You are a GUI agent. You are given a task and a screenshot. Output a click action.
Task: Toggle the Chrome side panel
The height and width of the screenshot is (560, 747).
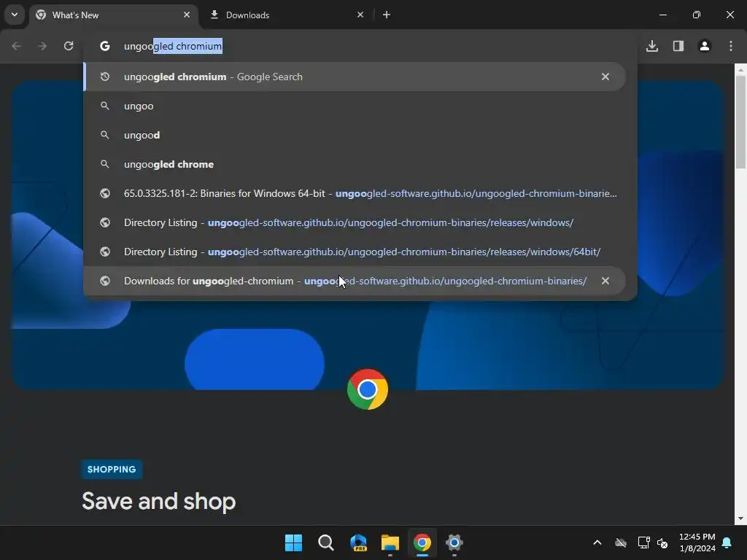point(678,46)
